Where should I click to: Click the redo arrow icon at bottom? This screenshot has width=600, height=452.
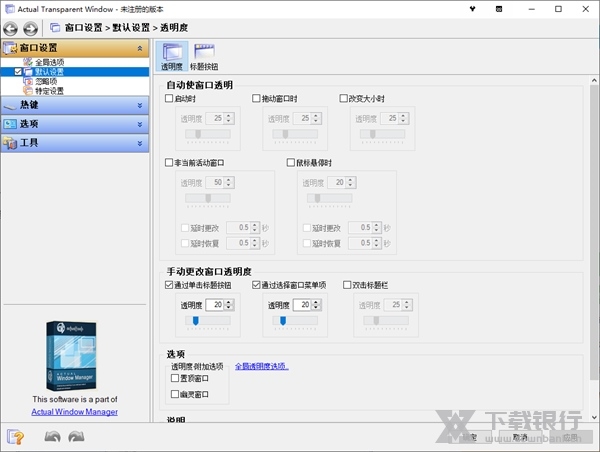[77, 437]
